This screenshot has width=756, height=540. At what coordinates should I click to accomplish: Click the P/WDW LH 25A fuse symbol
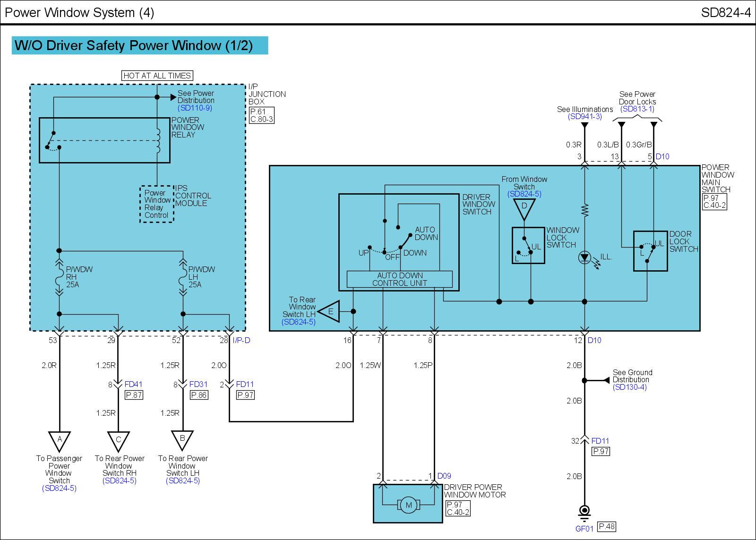click(x=183, y=277)
